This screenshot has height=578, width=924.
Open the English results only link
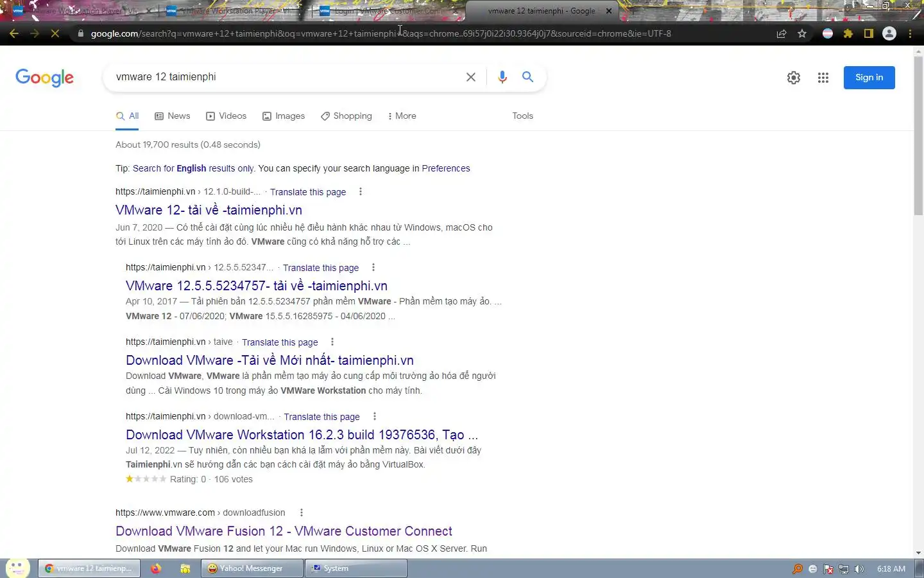click(x=193, y=168)
